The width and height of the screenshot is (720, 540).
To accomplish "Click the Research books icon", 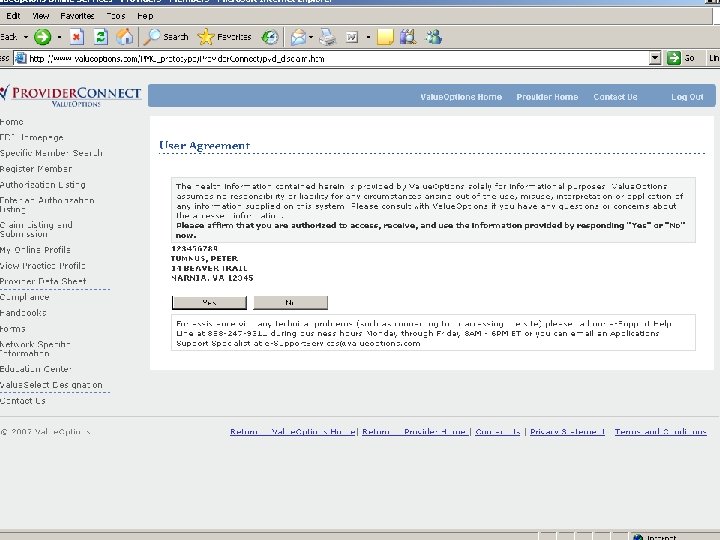I will pyautogui.click(x=408, y=37).
